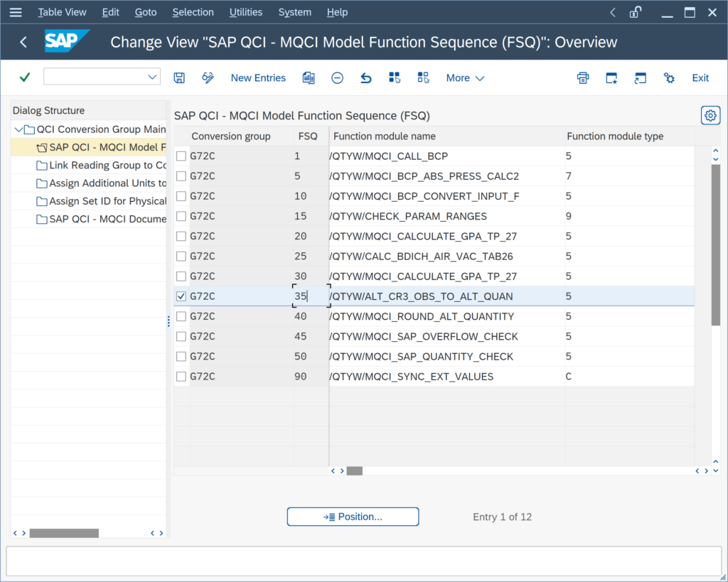Click the Print icon in toolbar
Screen dimensions: 728x582
point(583,78)
